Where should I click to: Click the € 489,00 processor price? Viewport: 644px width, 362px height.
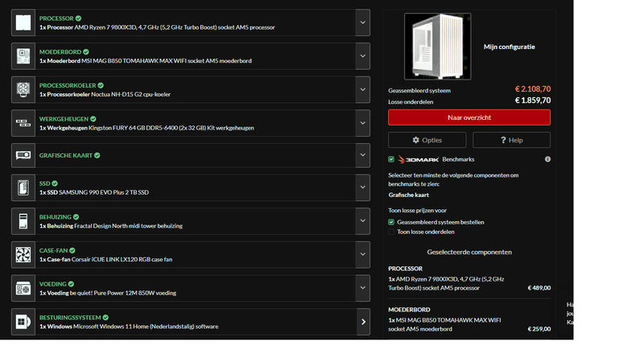[539, 288]
